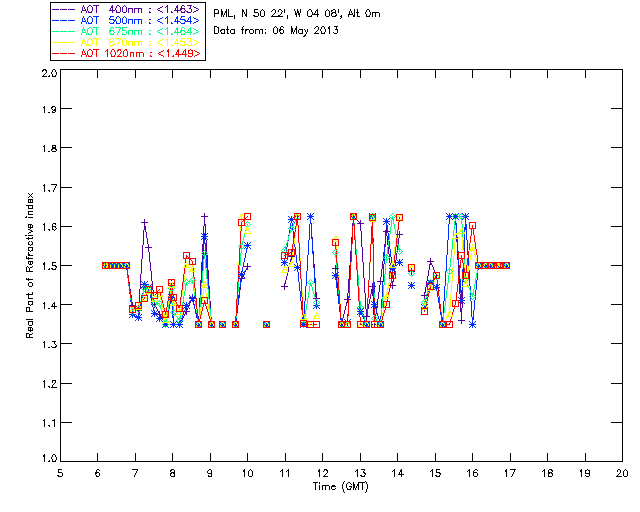
Task: Click the AOT 675nm legend entry
Action: (127, 31)
